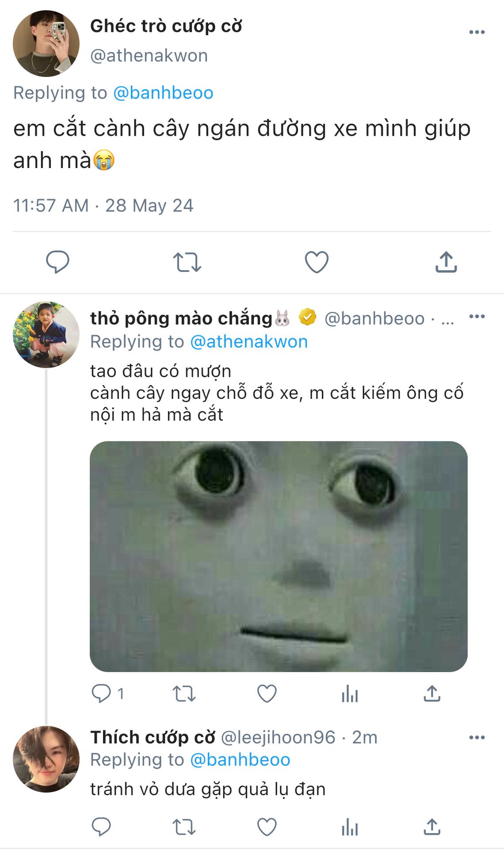Open the face meme image
The image size is (504, 849).
coord(279,556)
